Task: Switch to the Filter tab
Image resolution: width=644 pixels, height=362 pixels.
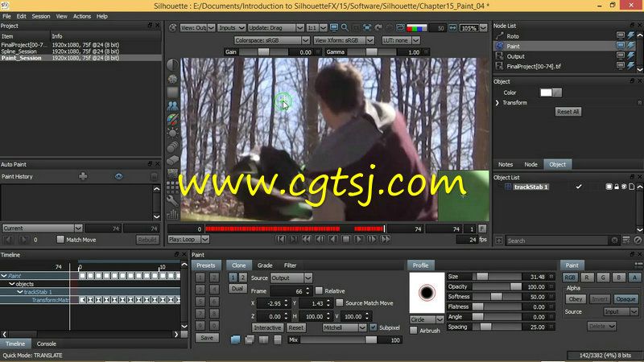Action: 290,265
